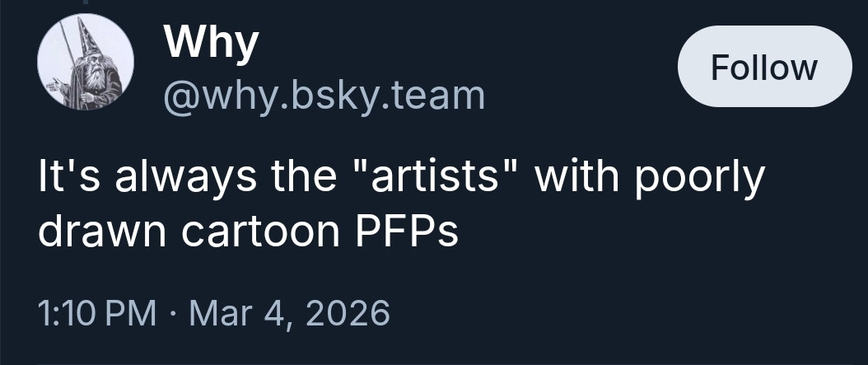The image size is (868, 365).
Task: Click the word "the" before "artists"
Action: tap(279, 179)
